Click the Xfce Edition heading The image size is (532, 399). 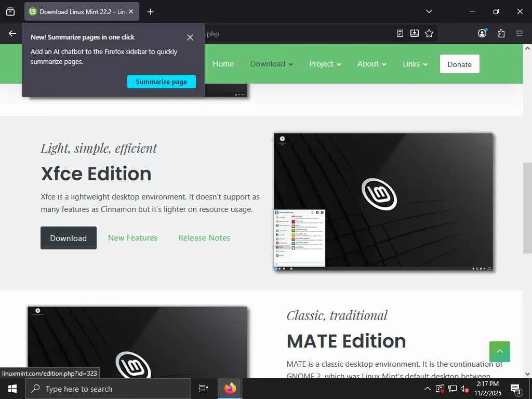click(96, 174)
